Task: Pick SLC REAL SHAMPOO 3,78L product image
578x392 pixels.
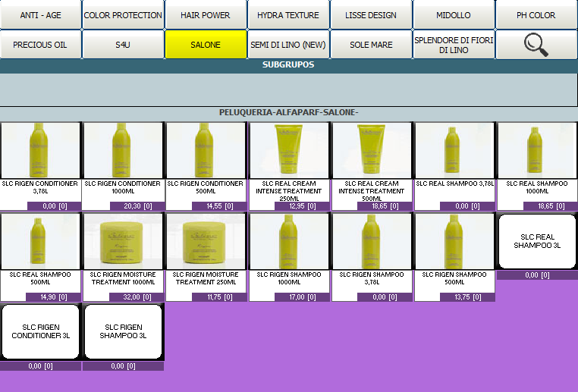Action: [x=454, y=150]
